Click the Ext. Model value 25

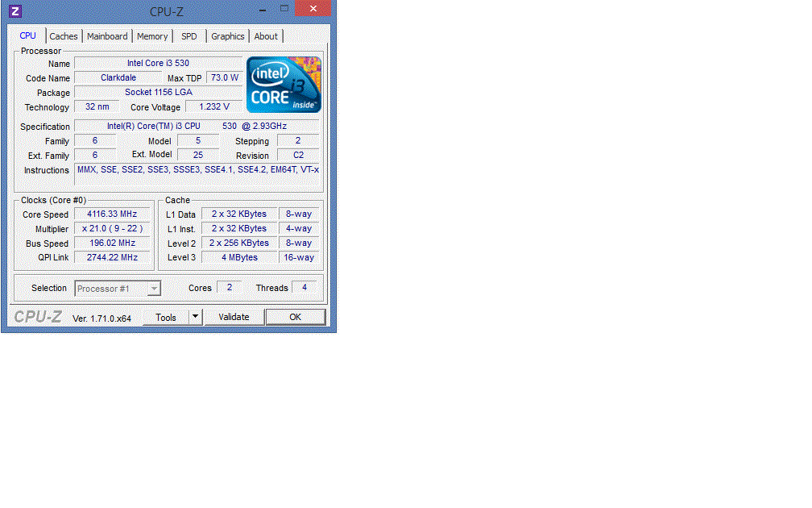tap(198, 155)
